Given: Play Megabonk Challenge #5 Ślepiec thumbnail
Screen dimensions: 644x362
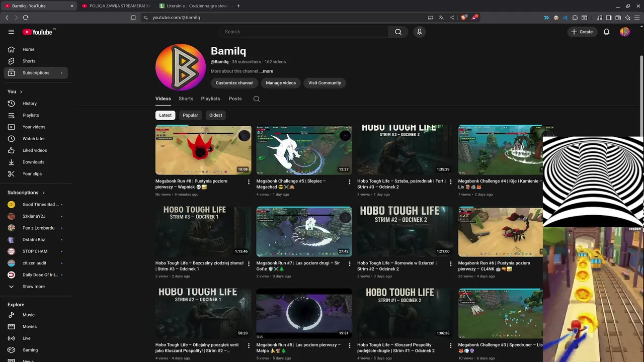Looking at the screenshot, I should tap(304, 150).
